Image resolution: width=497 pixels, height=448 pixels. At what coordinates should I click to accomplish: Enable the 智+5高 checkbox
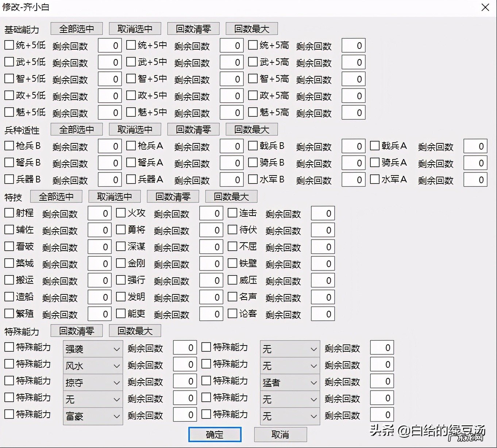253,78
